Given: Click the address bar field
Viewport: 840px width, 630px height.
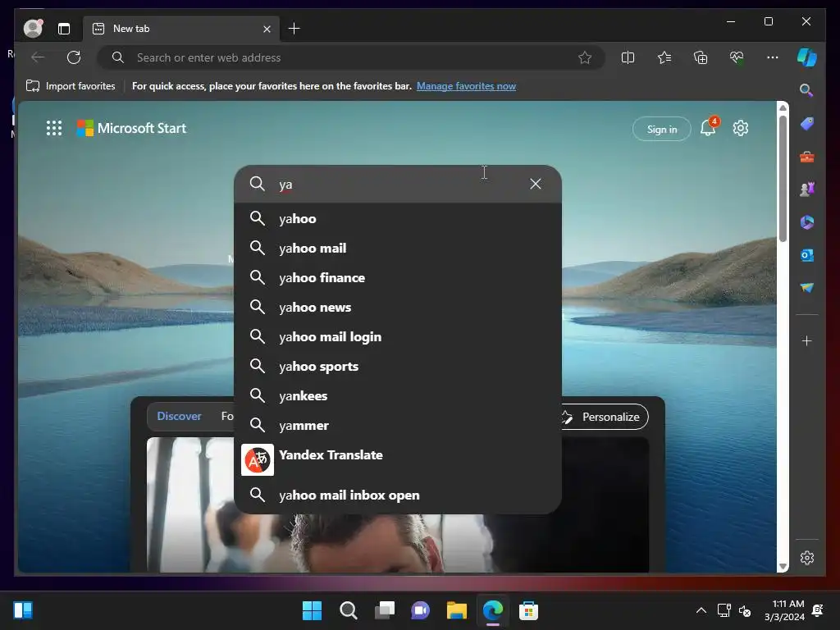Looking at the screenshot, I should pos(351,57).
